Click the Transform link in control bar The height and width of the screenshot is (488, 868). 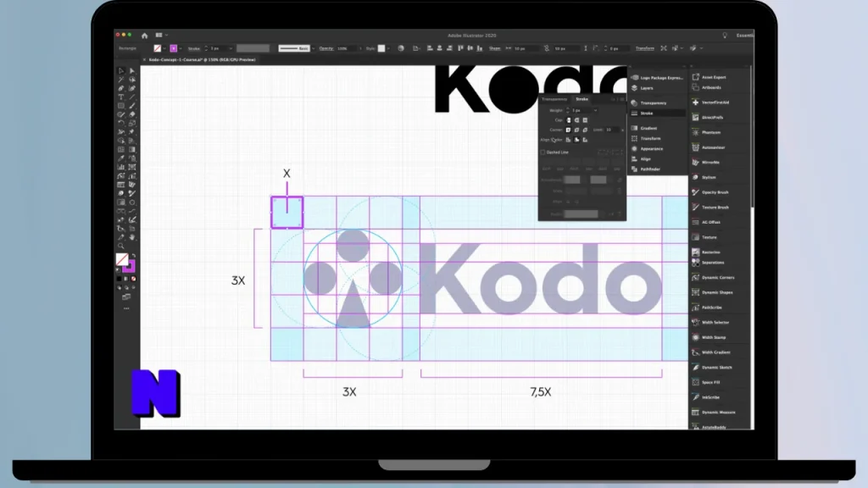tap(645, 48)
